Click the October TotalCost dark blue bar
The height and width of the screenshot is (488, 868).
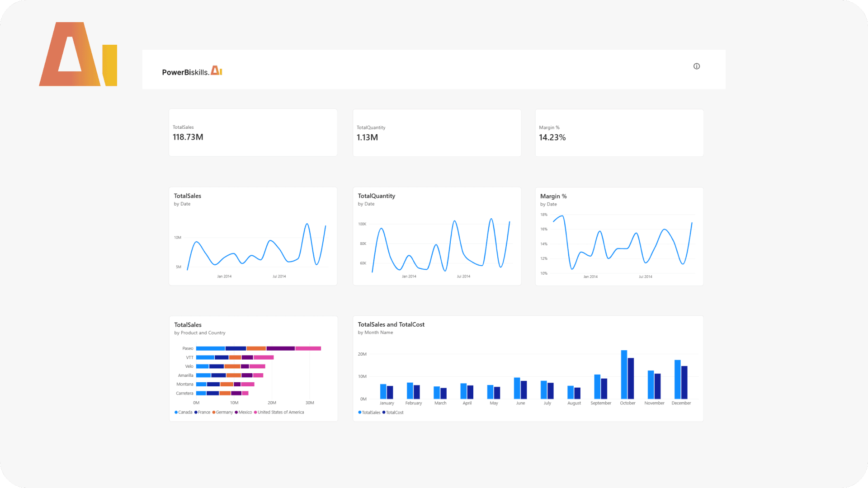631,379
